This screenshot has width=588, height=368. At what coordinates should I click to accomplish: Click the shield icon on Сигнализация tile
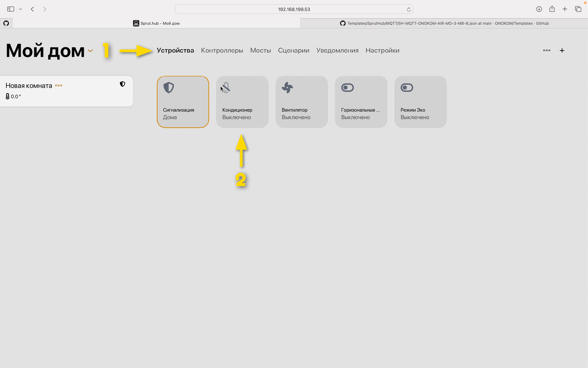pyautogui.click(x=169, y=87)
